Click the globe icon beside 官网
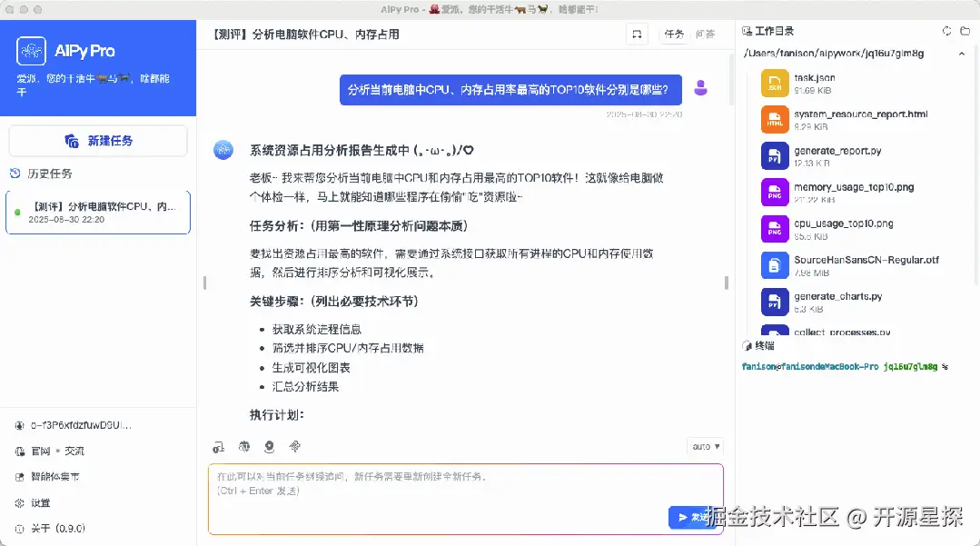 point(19,452)
